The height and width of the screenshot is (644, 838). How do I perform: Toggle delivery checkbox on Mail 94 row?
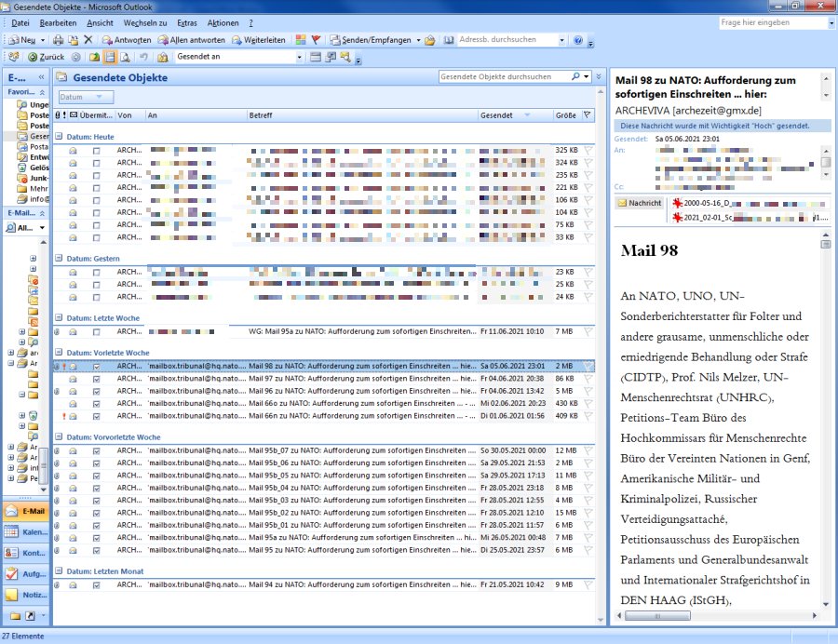(96, 585)
